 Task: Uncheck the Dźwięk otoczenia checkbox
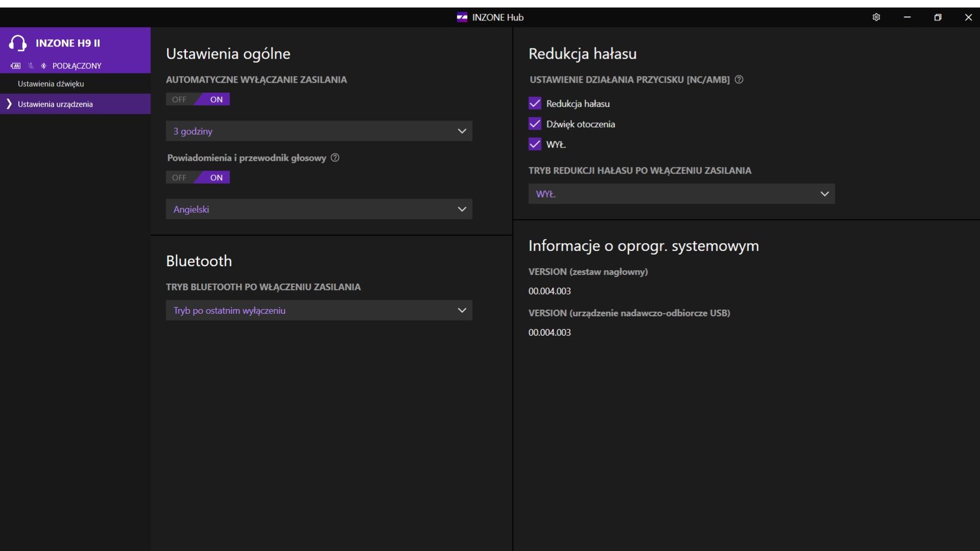tap(535, 124)
